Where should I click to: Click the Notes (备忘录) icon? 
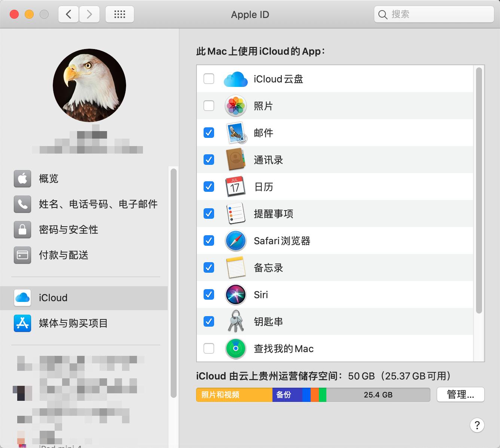235,267
